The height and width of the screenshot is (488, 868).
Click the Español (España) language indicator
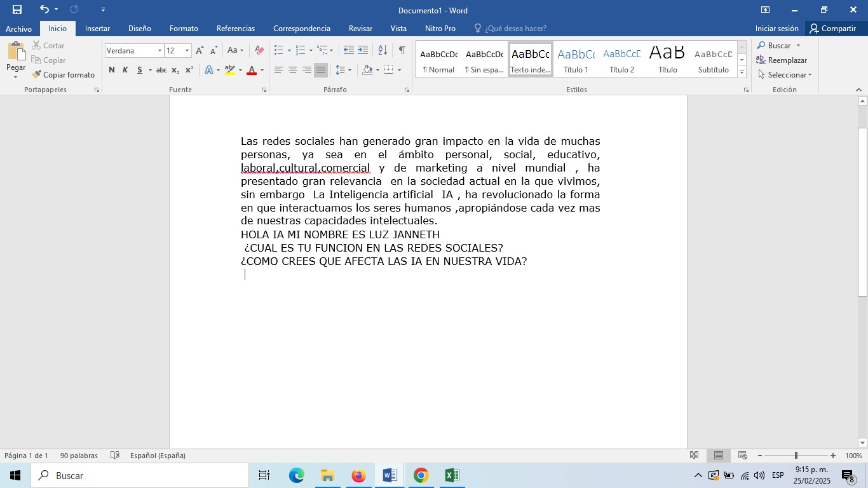(x=158, y=456)
